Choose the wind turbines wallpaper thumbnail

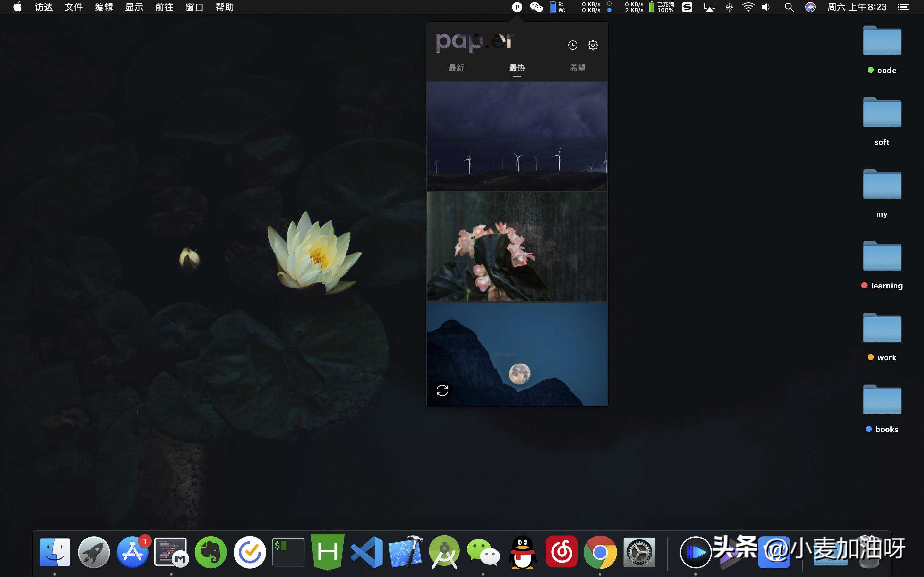(x=517, y=136)
